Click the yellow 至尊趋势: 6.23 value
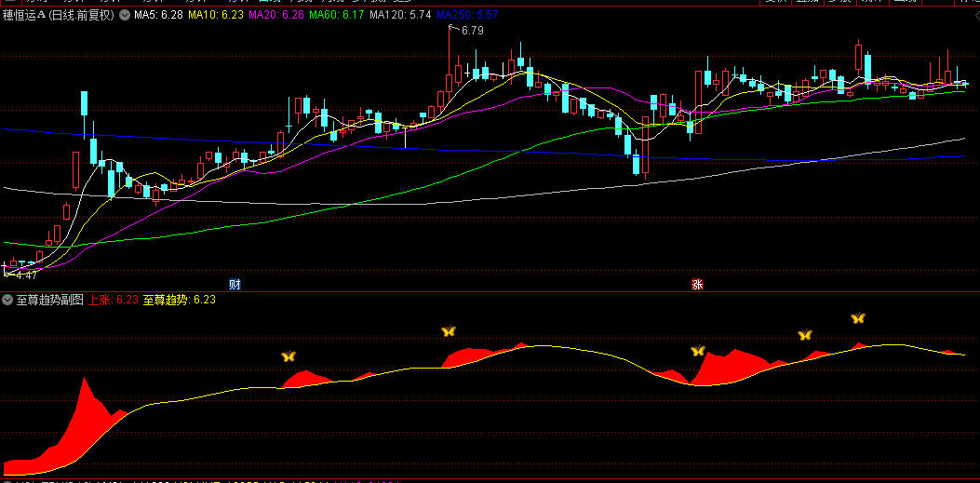980x483 pixels. coord(179,300)
